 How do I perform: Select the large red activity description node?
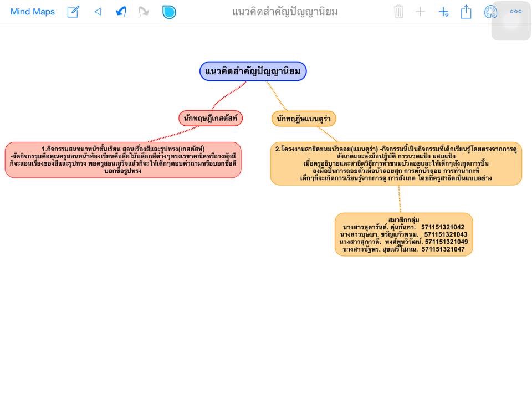[123, 160]
